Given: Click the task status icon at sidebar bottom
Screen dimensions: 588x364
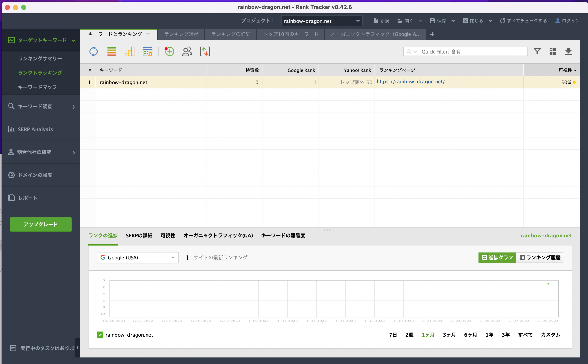Looking at the screenshot, I should pyautogui.click(x=13, y=348).
